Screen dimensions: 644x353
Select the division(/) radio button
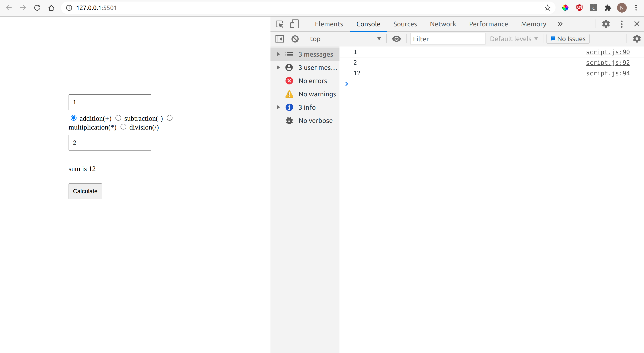tap(123, 127)
